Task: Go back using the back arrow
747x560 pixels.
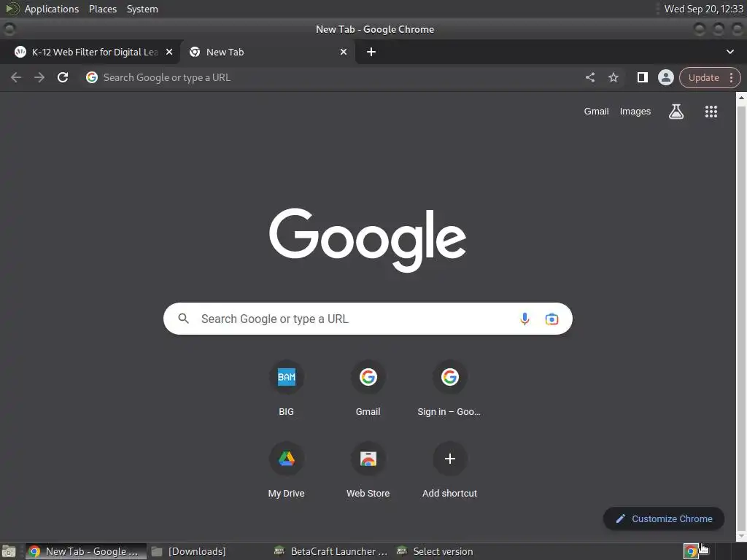Action: coord(16,77)
